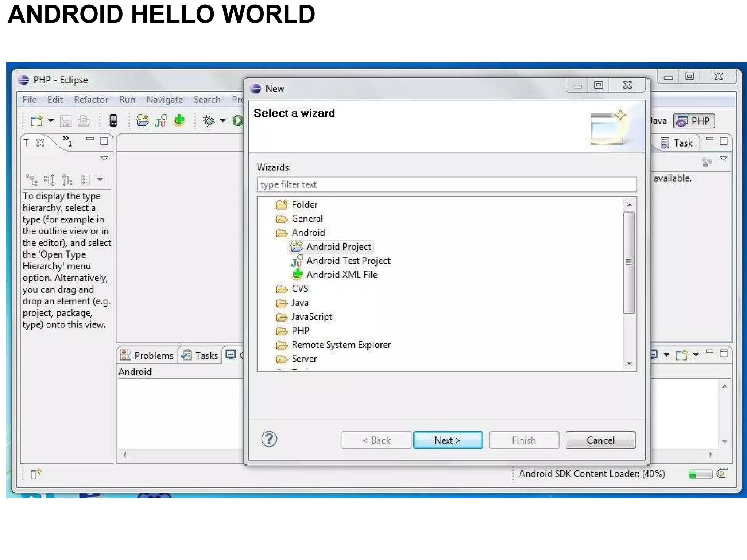
Task: Click the history list icon in hierarchy view
Action: click(x=86, y=179)
